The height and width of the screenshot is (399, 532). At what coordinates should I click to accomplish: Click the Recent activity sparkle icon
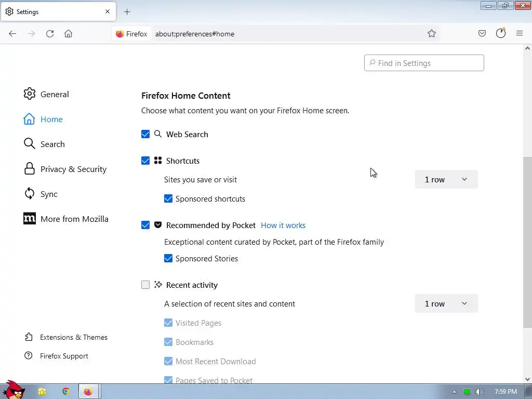pos(158,284)
